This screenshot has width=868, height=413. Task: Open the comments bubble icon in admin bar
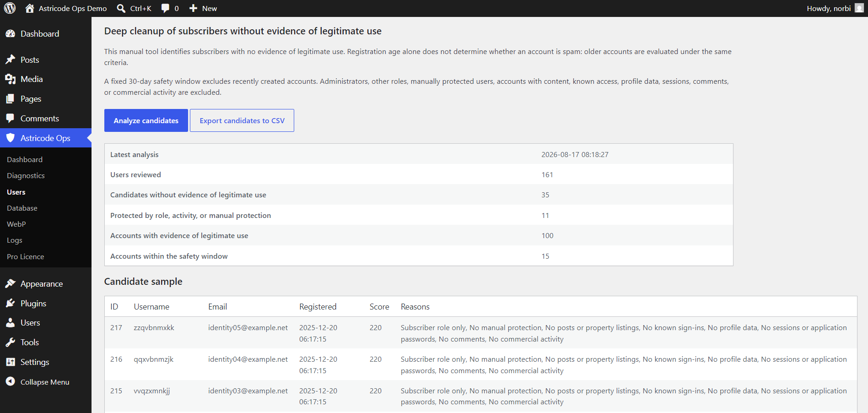click(x=165, y=8)
